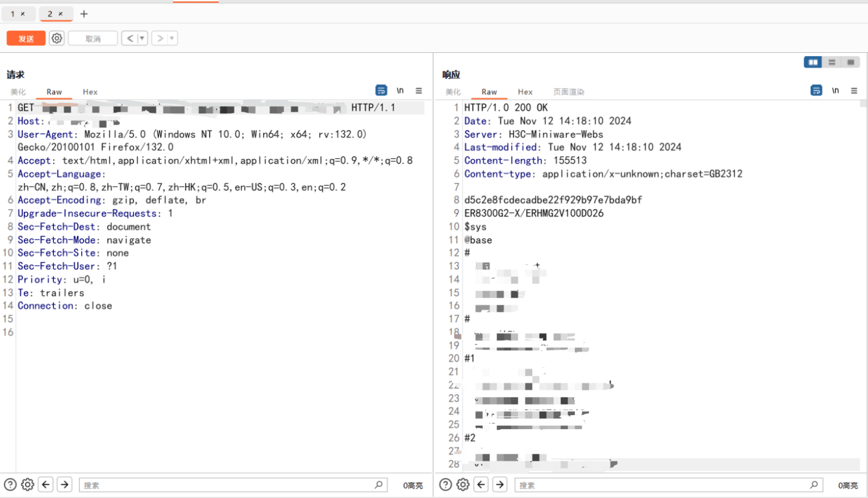The width and height of the screenshot is (868, 498).
Task: Click the Content-length: 155513 line
Action: pyautogui.click(x=525, y=161)
